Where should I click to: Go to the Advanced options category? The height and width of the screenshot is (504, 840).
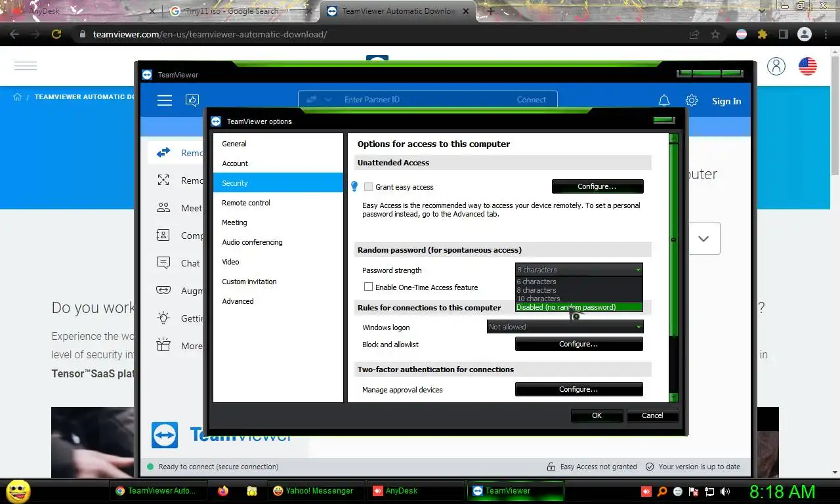(278, 301)
